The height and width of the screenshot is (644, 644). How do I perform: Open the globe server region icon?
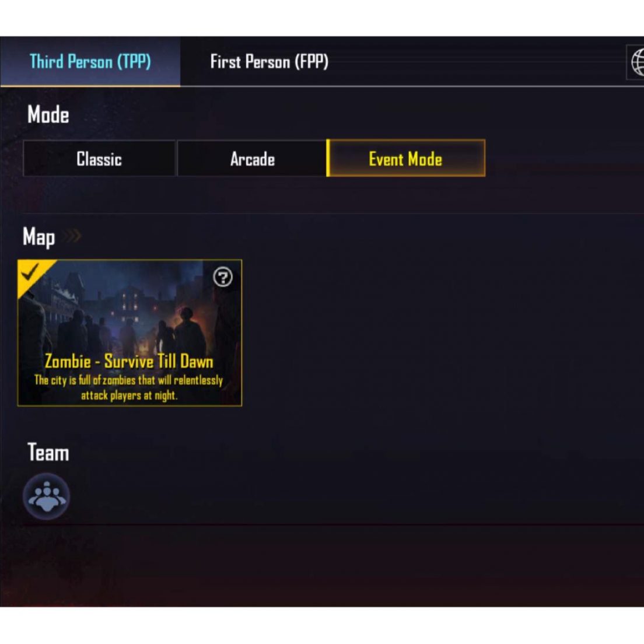pyautogui.click(x=635, y=62)
